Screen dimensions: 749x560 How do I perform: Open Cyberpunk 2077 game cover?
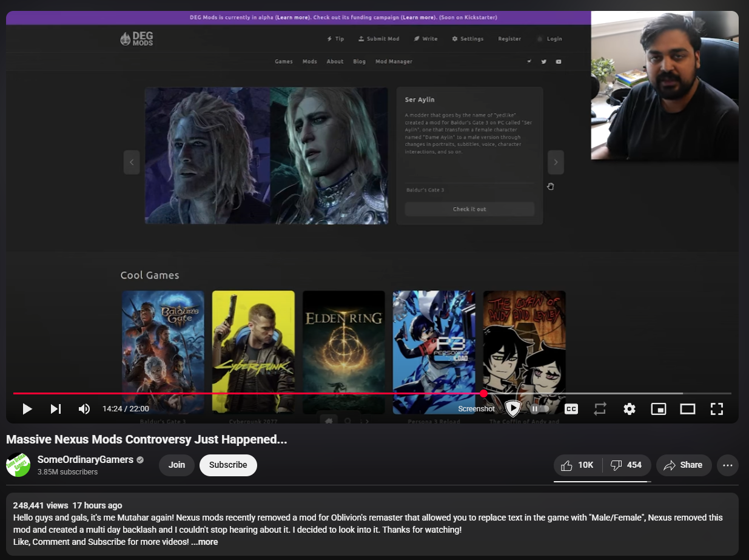pos(254,352)
